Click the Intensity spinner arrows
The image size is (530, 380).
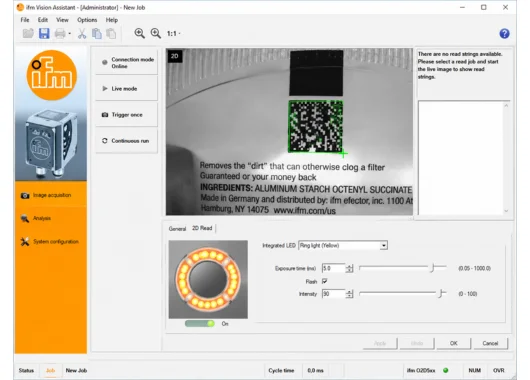pyautogui.click(x=349, y=294)
